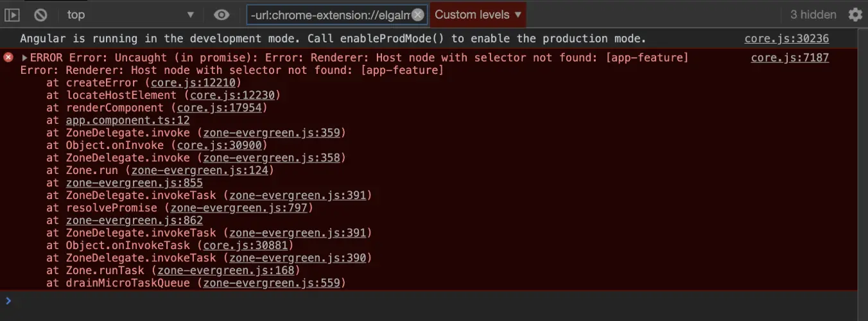868x321 pixels.
Task: Open the console settings gear
Action: point(855,14)
